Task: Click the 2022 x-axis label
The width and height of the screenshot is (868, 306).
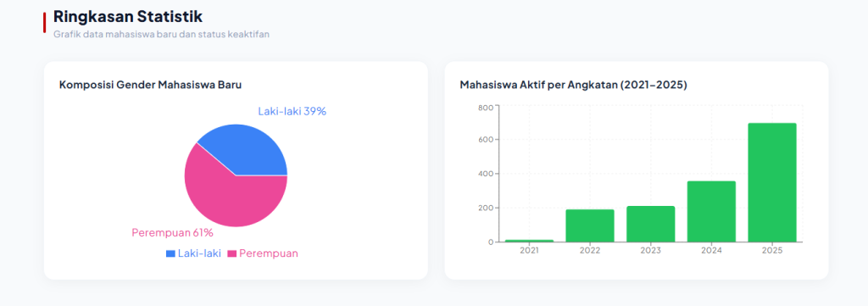Action: click(590, 251)
